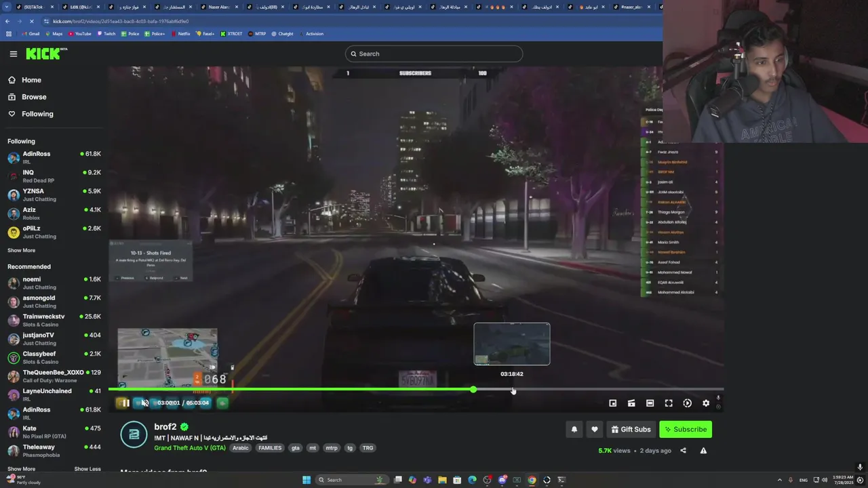The image size is (868, 488).
Task: Click the KICK logo
Action: pos(46,54)
